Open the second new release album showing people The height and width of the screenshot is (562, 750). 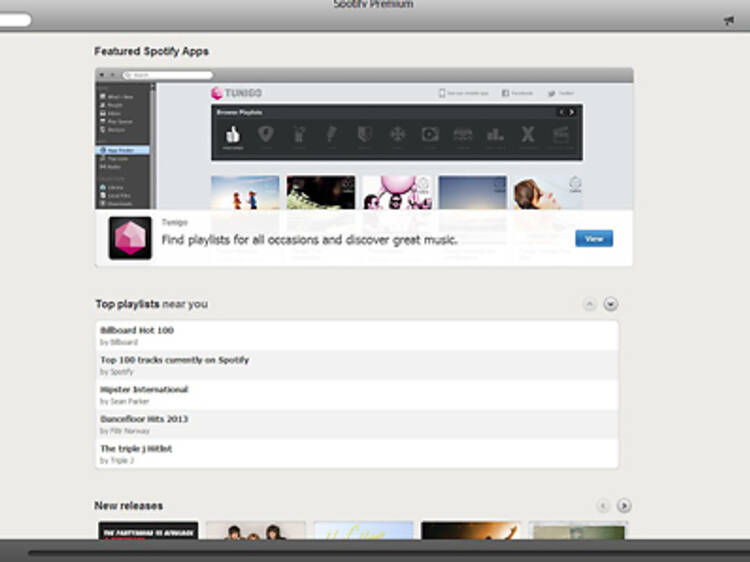[255, 530]
